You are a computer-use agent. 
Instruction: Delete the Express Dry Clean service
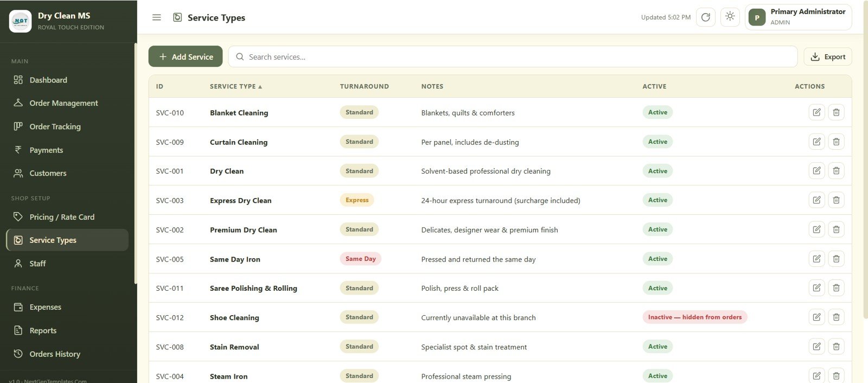pos(836,200)
